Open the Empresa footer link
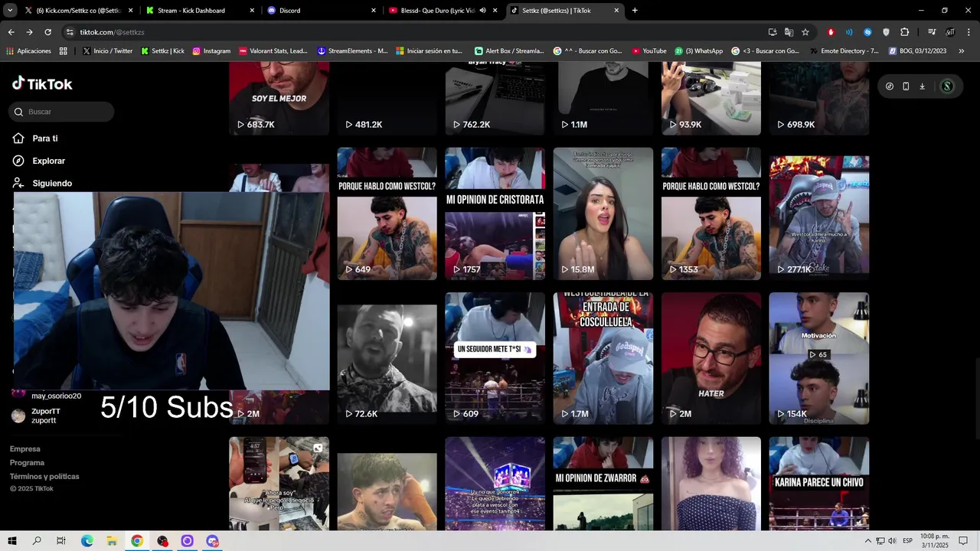This screenshot has width=980, height=551. (x=25, y=449)
